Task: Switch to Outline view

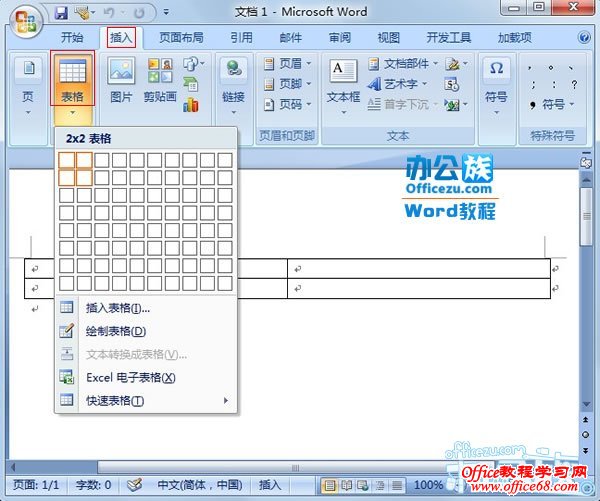Action: (x=380, y=486)
